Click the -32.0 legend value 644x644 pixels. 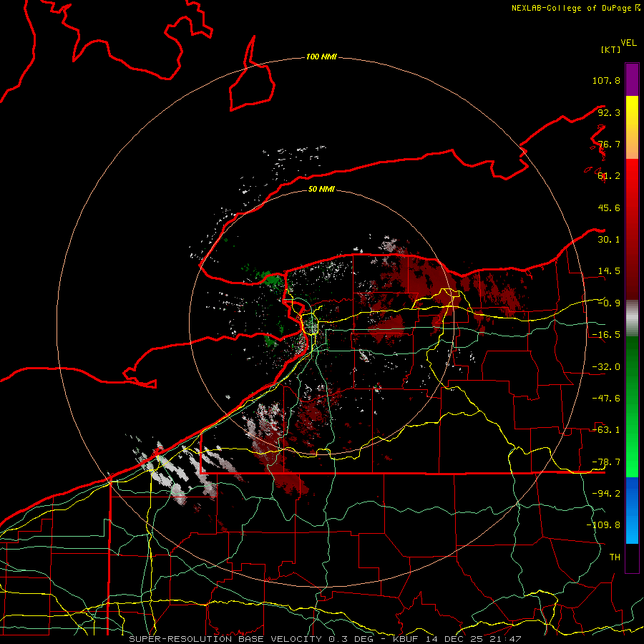click(606, 367)
